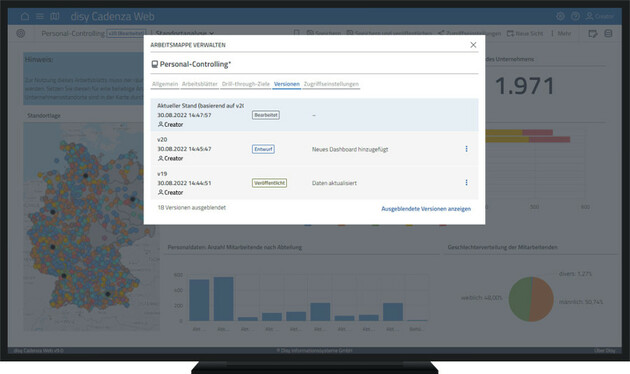Open the three-dot menu for version v19
This screenshot has width=630, height=374.
tap(466, 183)
